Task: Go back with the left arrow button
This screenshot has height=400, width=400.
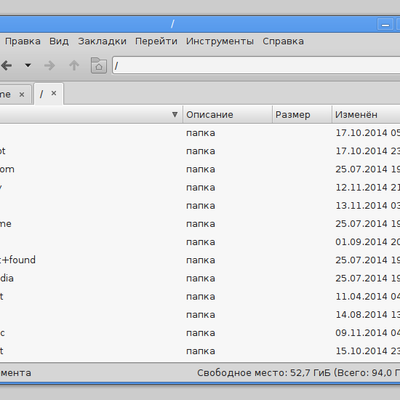Action: (x=6, y=65)
